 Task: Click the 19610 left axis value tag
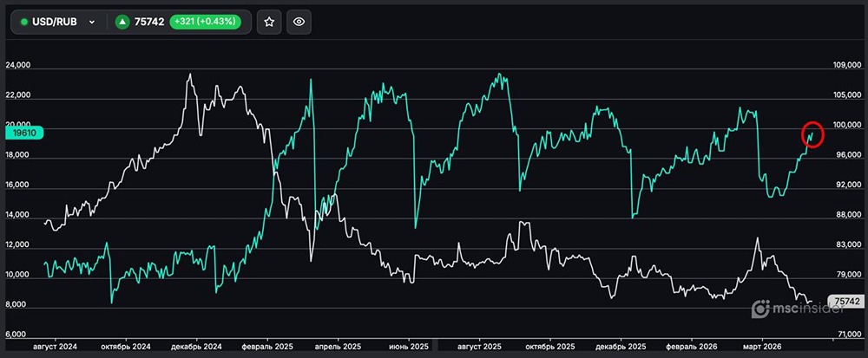coord(24,133)
